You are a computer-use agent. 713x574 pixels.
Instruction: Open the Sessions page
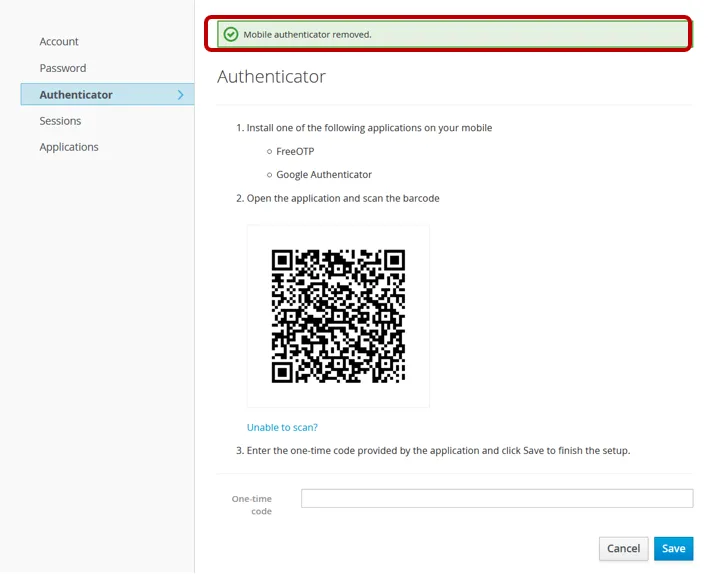60,121
